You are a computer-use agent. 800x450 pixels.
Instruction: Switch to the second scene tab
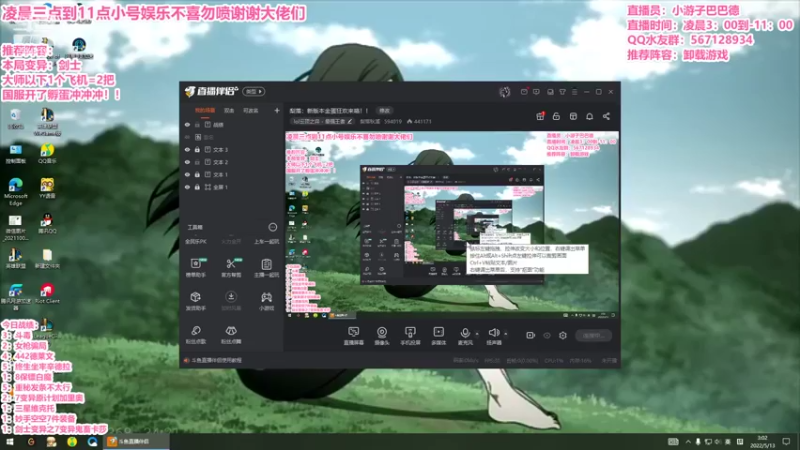[x=229, y=110]
